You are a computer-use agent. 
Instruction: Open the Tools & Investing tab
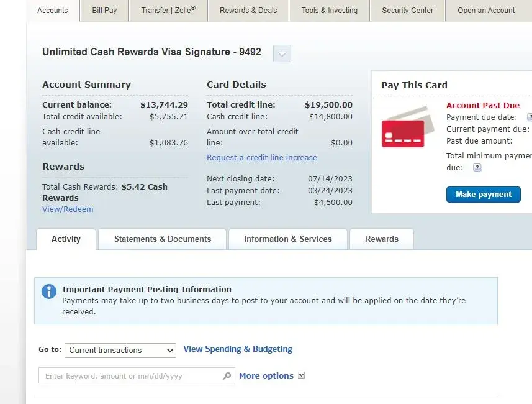click(x=329, y=11)
